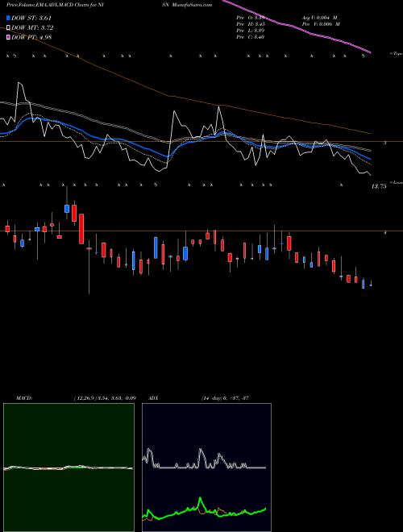Select the 'Pre L: 3.39' low value

coord(251,31)
